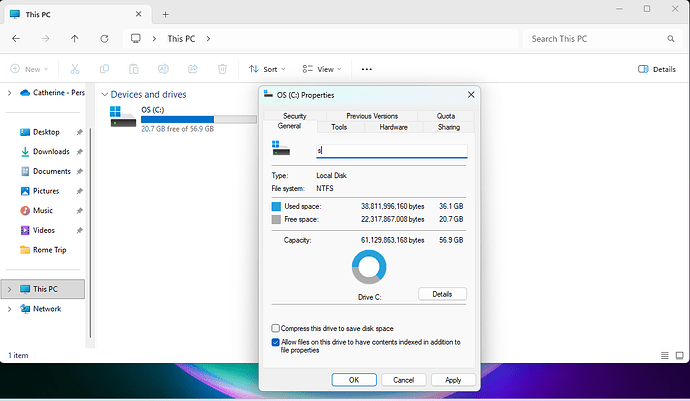Image resolution: width=690 pixels, height=401 pixels.
Task: Click the Cut scissors icon
Action: (x=75, y=69)
